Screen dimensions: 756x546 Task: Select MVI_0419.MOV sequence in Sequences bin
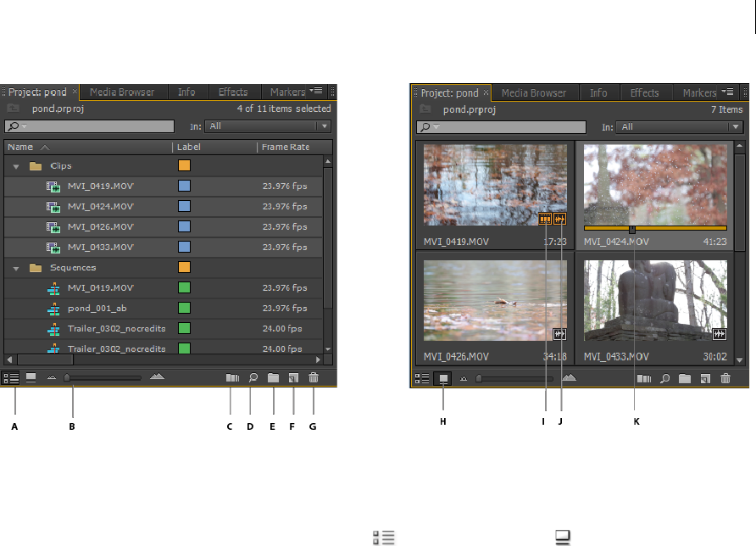(164, 288)
